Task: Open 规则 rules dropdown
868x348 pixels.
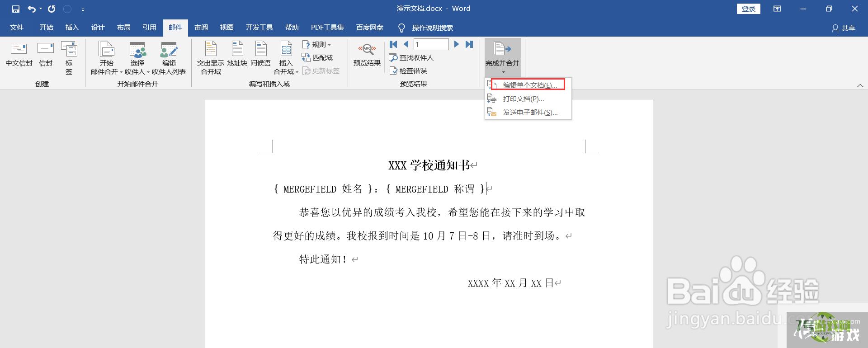Action: pos(316,44)
